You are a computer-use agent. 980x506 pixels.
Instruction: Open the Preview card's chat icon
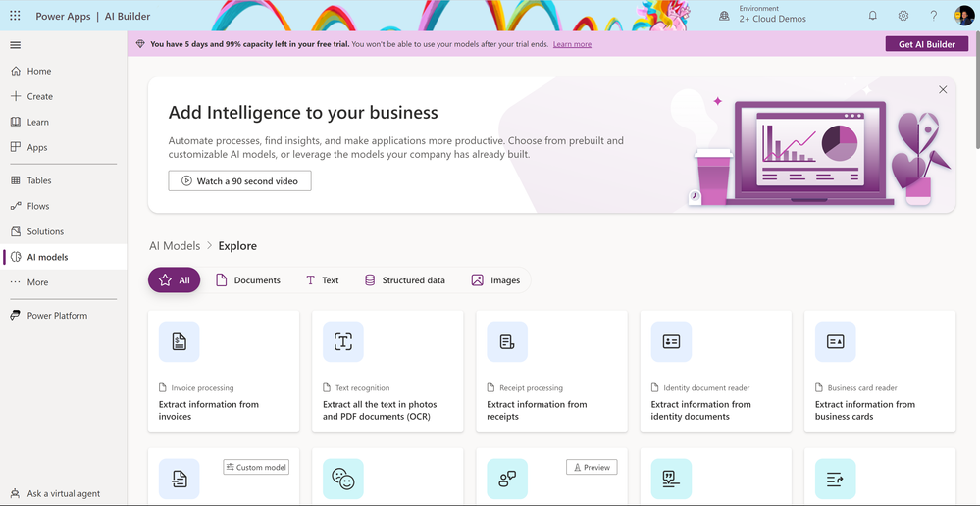pos(507,480)
